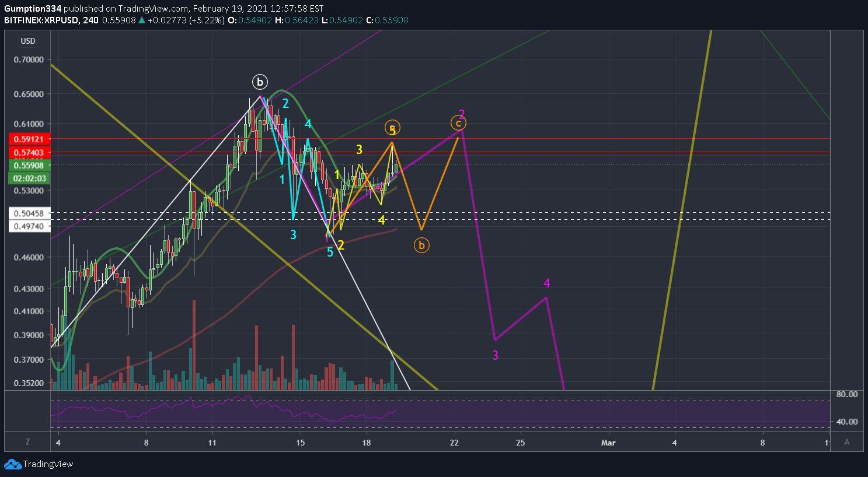Click the 0.35200 price axis label
The width and height of the screenshot is (868, 477).
click(29, 383)
